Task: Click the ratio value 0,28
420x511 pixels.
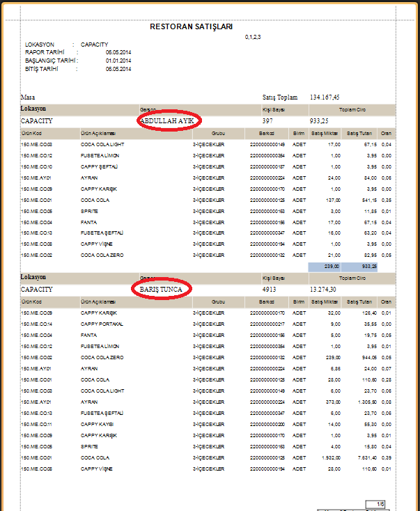Action: tap(387, 379)
